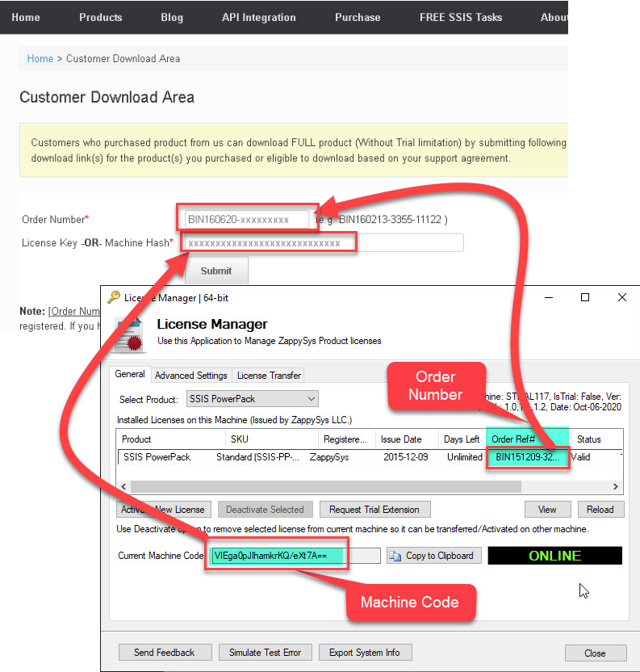Focus the License Key or Machine Hash field

(x=324, y=243)
